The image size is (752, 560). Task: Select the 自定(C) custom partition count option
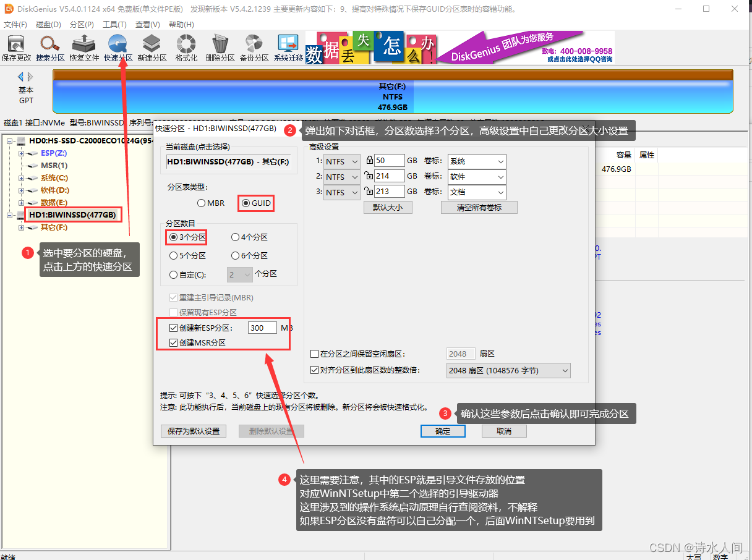tap(187, 274)
